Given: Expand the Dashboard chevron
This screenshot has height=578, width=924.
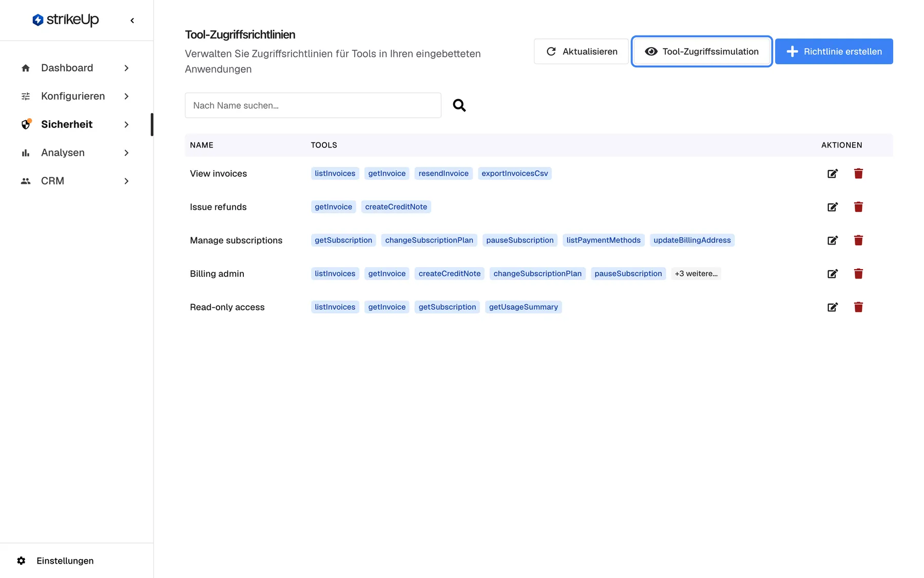Looking at the screenshot, I should [x=126, y=68].
